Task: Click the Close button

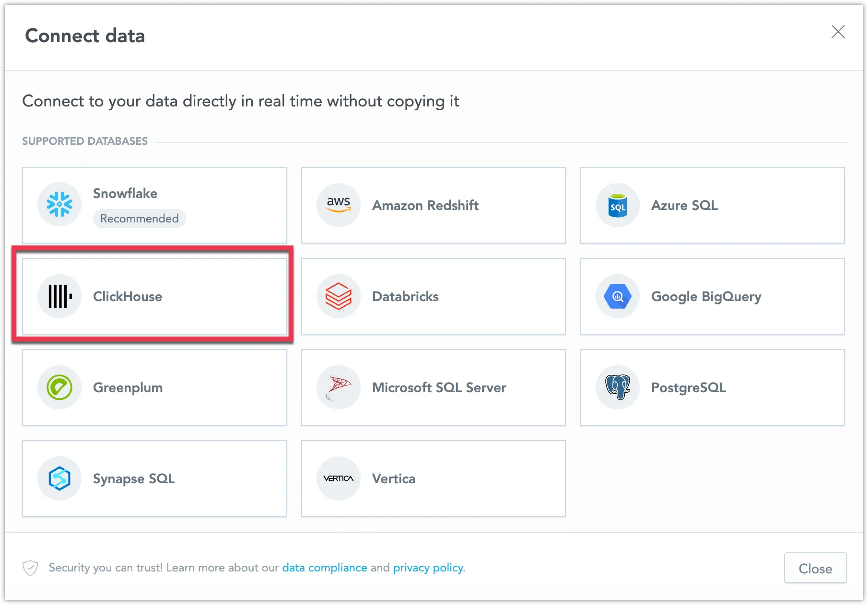Action: [815, 568]
